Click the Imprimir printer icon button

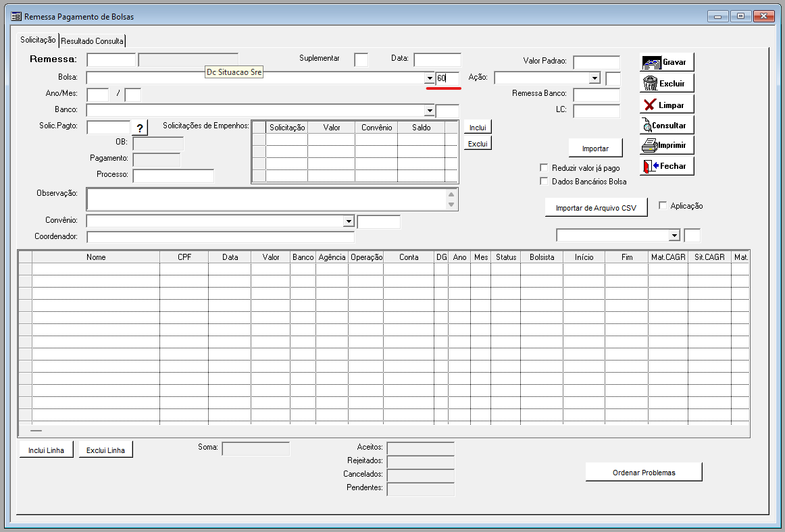click(667, 145)
